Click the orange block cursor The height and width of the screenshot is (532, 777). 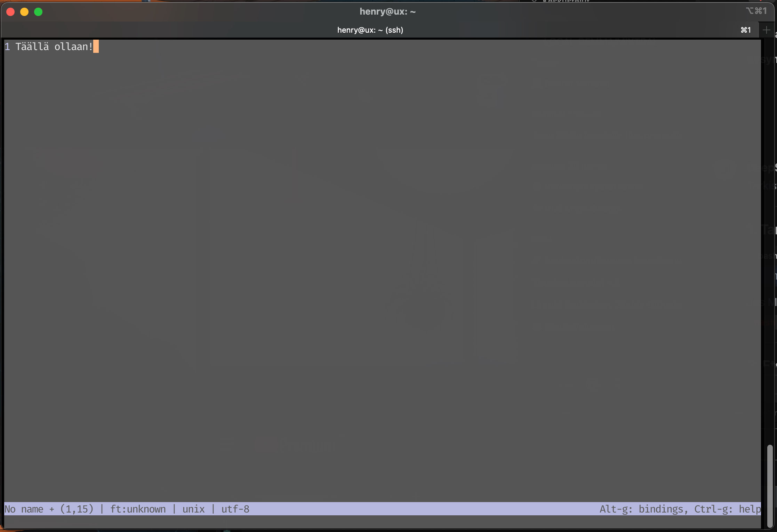pos(96,47)
